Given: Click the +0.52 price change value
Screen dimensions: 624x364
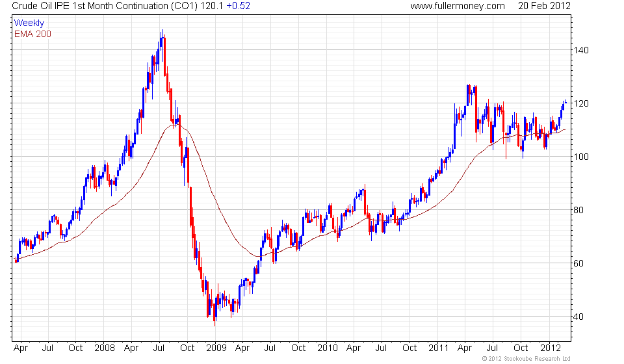Looking at the screenshot, I should pyautogui.click(x=238, y=6).
